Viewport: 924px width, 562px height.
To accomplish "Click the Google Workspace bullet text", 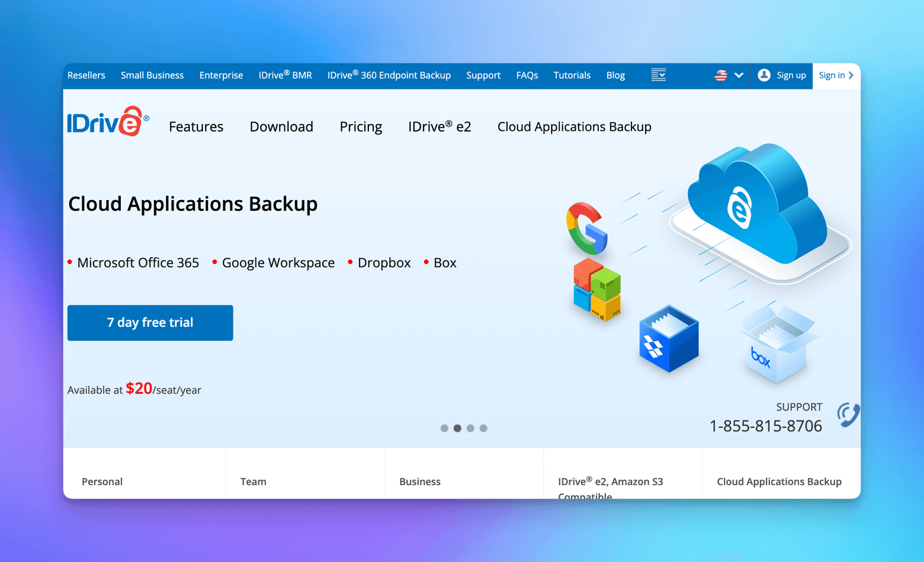I will [278, 263].
